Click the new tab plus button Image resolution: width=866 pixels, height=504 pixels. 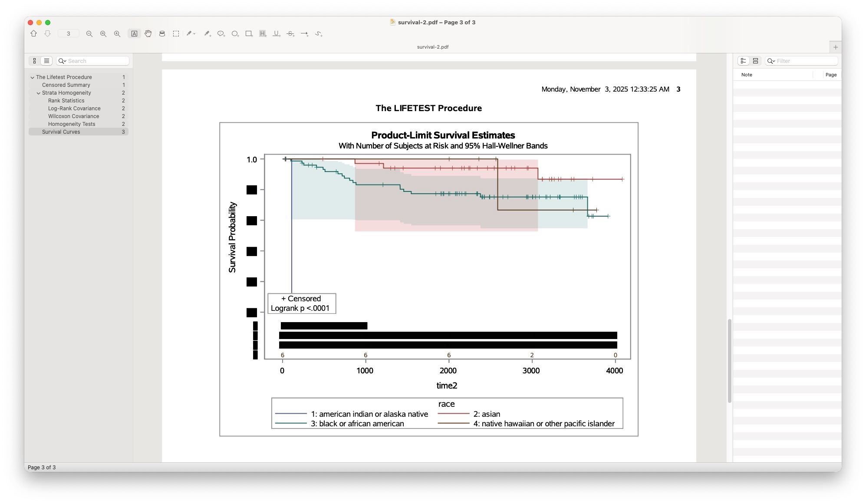tap(835, 47)
